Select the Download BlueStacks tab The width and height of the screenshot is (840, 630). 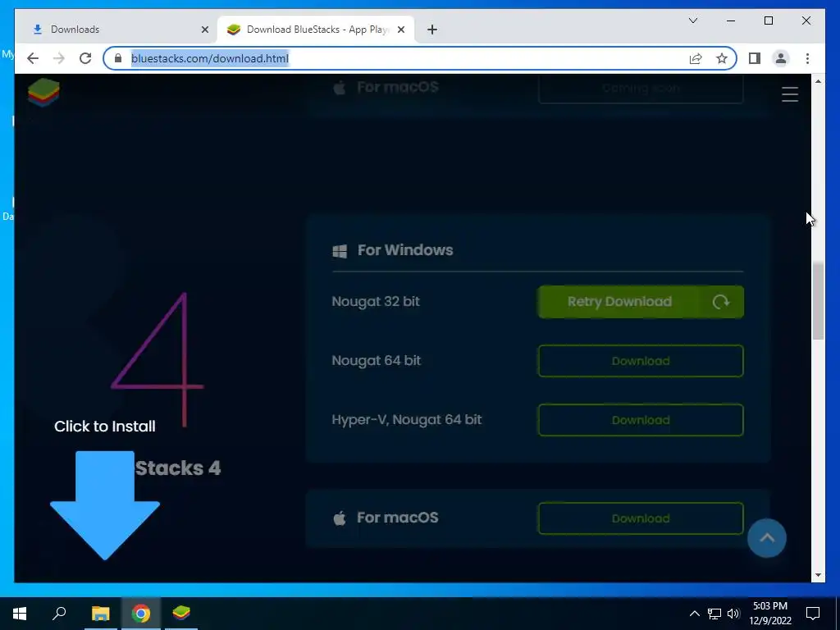pos(316,30)
